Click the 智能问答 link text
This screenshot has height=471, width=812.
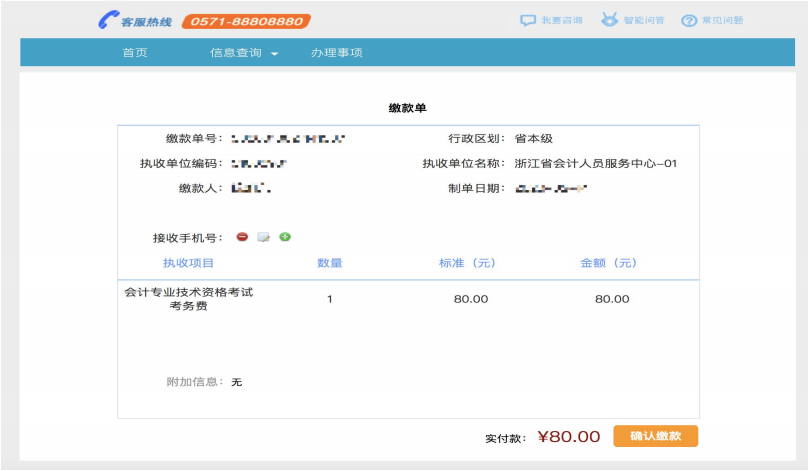click(x=643, y=20)
